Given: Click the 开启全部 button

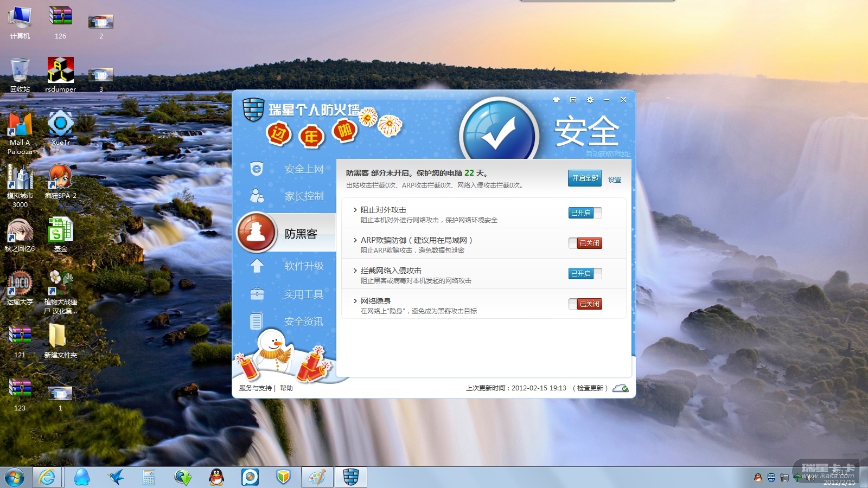Looking at the screenshot, I should click(x=585, y=178).
